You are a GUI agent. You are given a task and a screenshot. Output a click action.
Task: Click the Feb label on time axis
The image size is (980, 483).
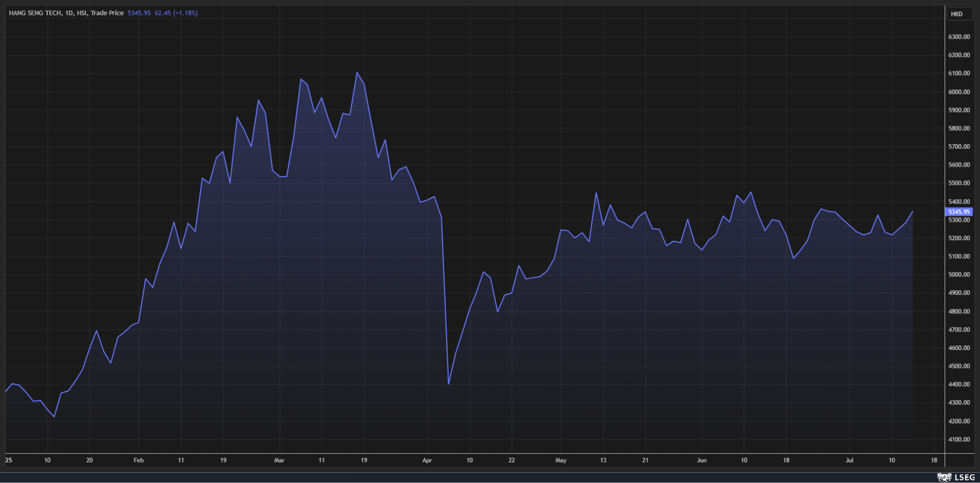138,461
